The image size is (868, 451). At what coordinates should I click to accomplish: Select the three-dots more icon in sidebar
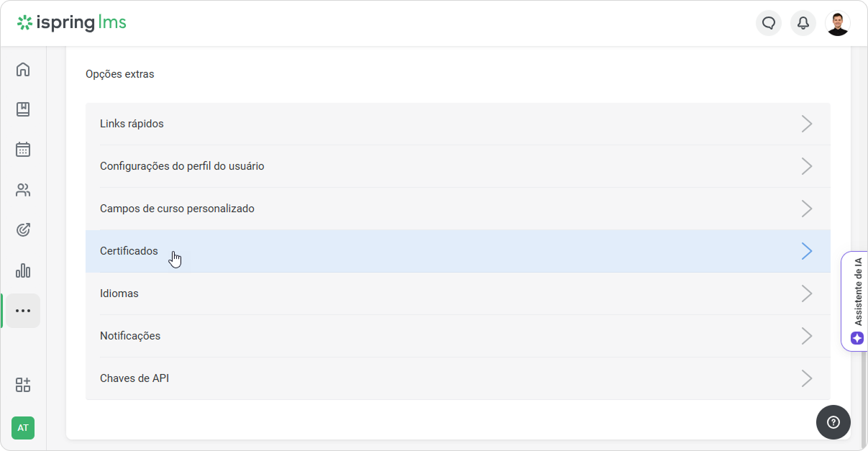[x=23, y=311]
